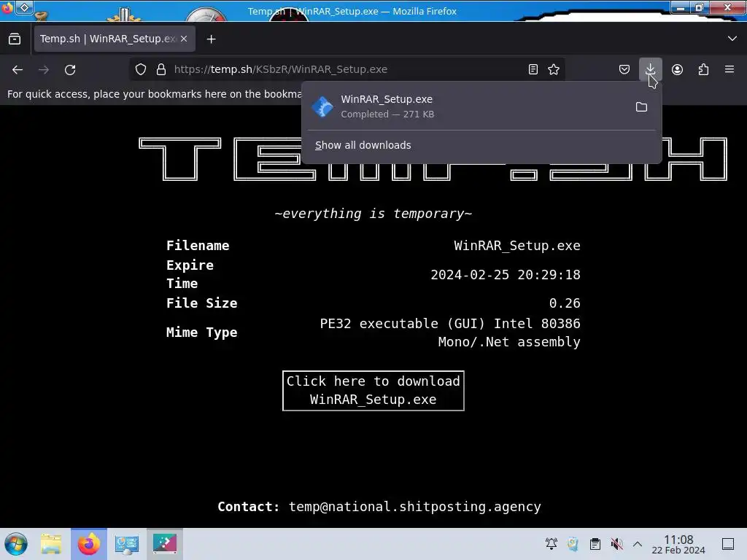
Task: Show downloaded file in folder icon
Action: click(641, 106)
